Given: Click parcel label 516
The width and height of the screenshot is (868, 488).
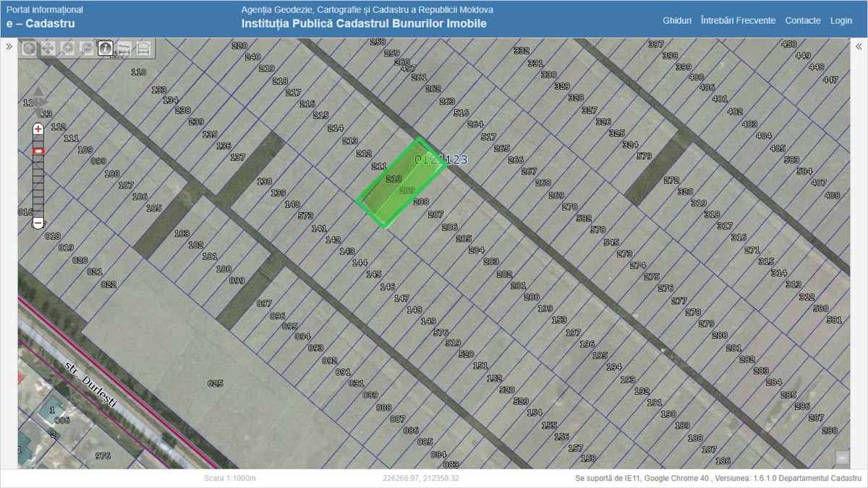Looking at the screenshot, I should [461, 113].
